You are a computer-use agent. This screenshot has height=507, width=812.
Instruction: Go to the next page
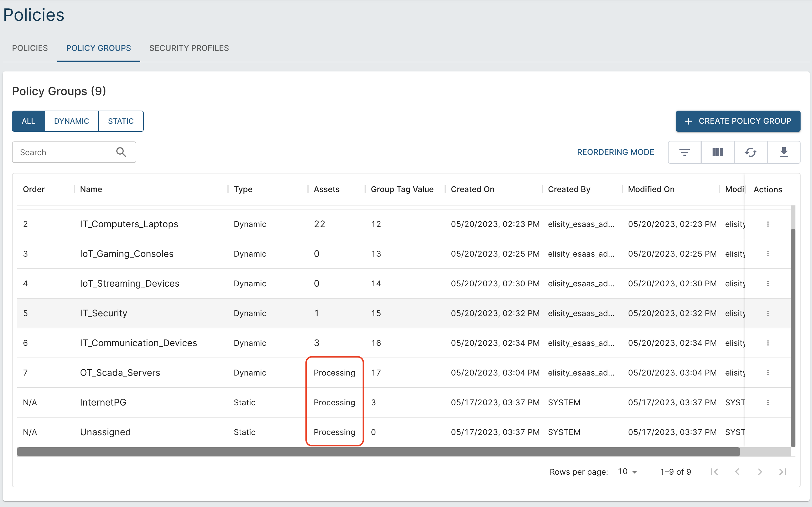click(760, 472)
